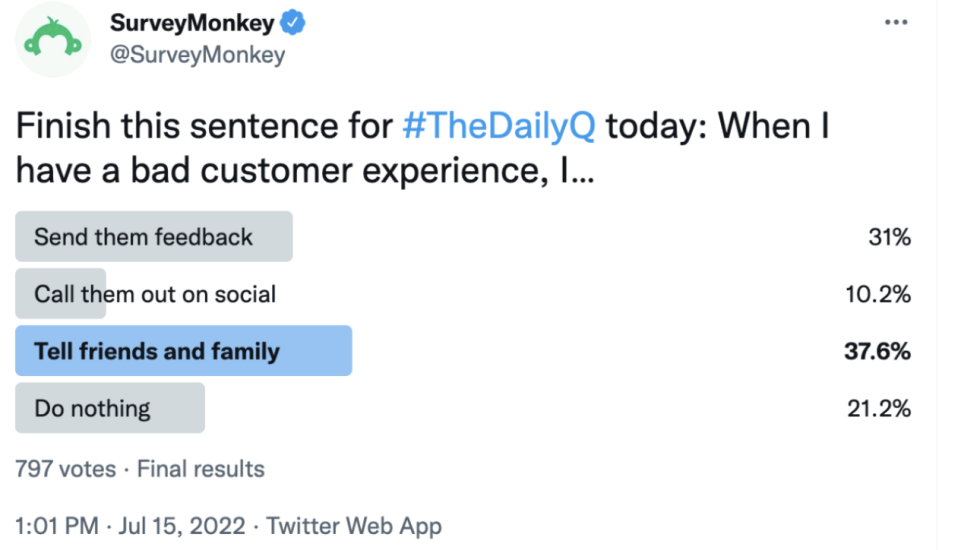Open the '1:01 PM · Jul 15, 2022' timestamp

(x=130, y=526)
